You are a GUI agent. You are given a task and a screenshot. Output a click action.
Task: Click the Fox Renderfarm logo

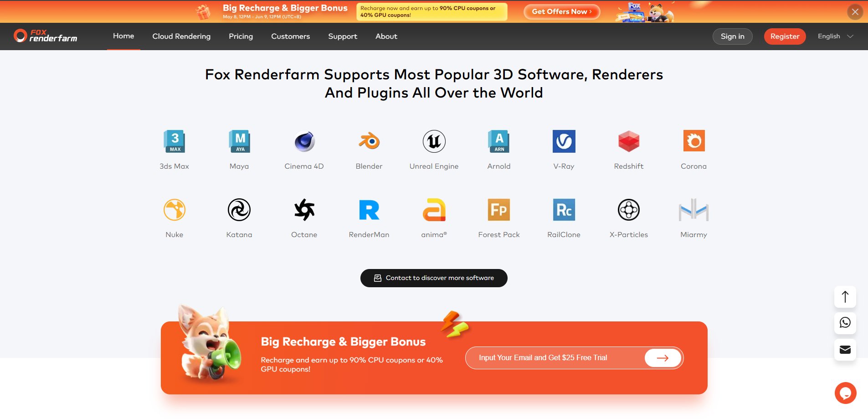[x=46, y=36]
